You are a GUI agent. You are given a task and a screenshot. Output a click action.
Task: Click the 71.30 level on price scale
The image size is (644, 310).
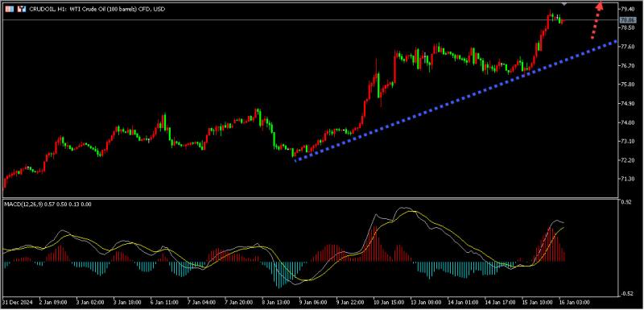tap(628, 179)
